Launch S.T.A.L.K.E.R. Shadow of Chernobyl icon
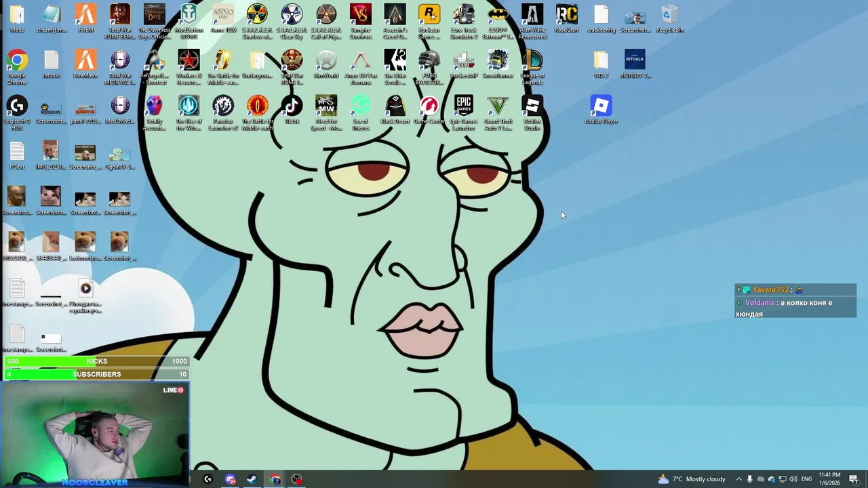The image size is (868, 488). pyautogui.click(x=257, y=22)
